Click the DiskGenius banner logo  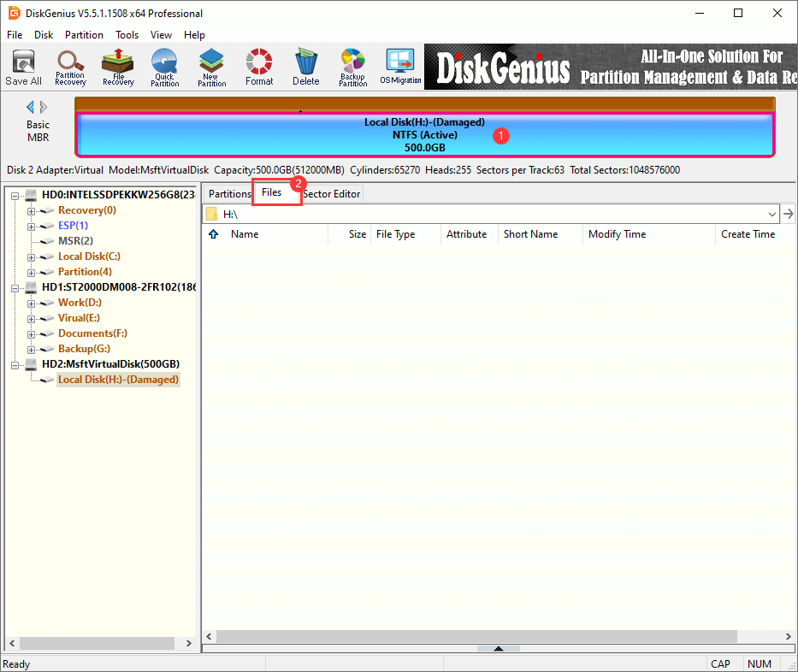[x=503, y=68]
